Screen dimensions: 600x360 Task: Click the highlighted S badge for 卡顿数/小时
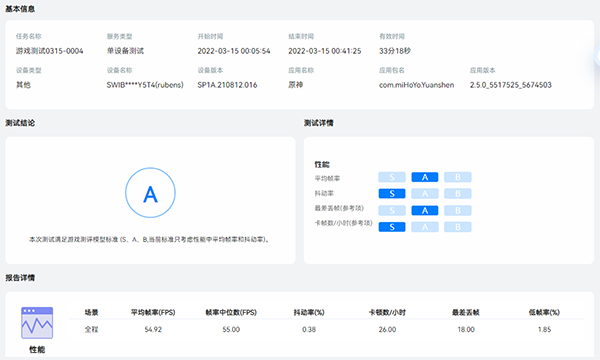[x=392, y=227]
